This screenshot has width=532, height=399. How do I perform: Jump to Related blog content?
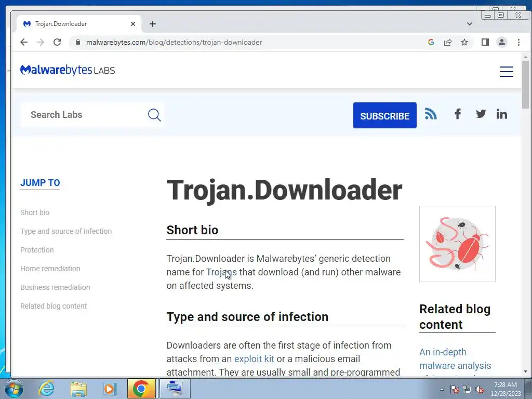coord(54,305)
